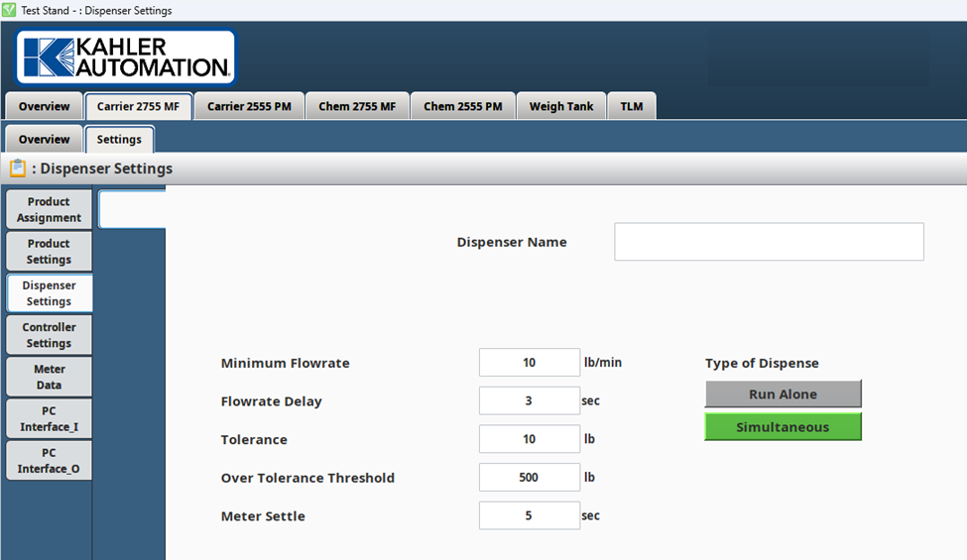Image resolution: width=967 pixels, height=560 pixels.
Task: Open the Meter Data section
Action: (x=49, y=377)
